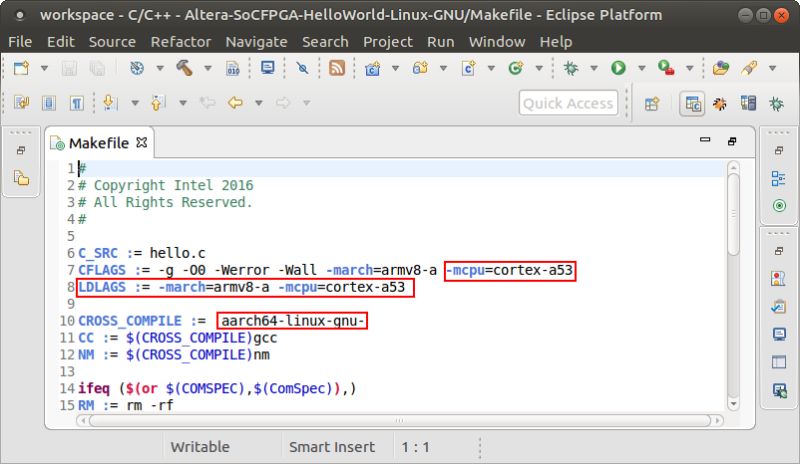Switch to the C/C++ perspective
The image size is (800, 464).
click(692, 104)
